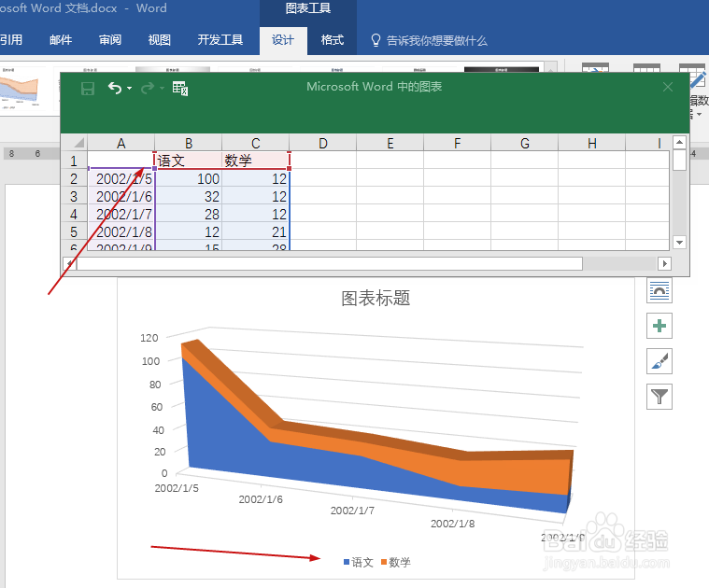Click cell B1 containing 语文
709x588 pixels.
click(x=188, y=161)
